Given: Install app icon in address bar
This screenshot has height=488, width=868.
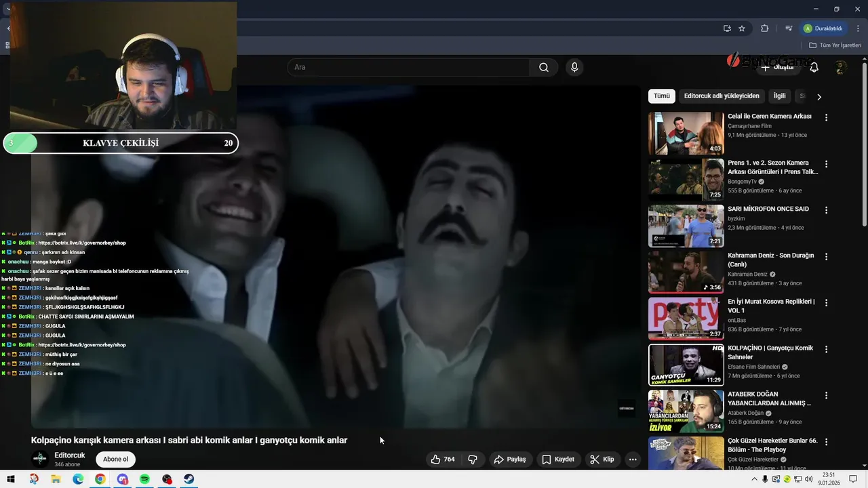Looking at the screenshot, I should pos(727,28).
